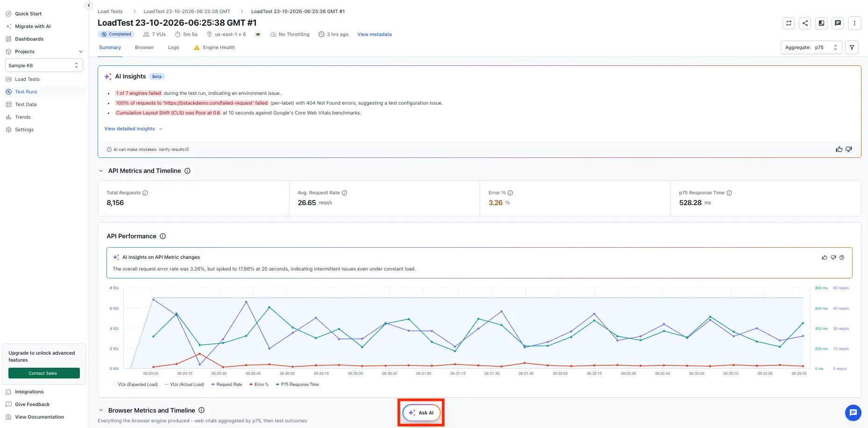Toggle Request Rate legend series
The image size is (868, 428).
226,385
